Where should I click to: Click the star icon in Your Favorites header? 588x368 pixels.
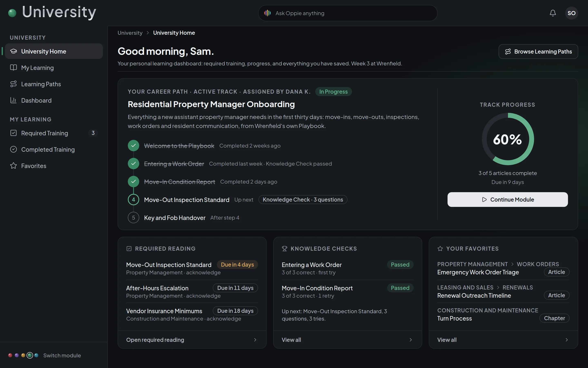click(440, 248)
